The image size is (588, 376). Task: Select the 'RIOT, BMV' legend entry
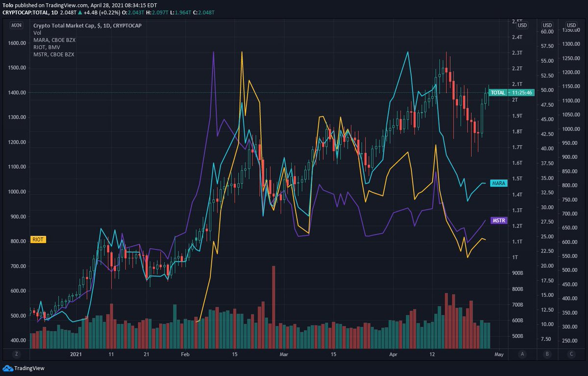46,47
